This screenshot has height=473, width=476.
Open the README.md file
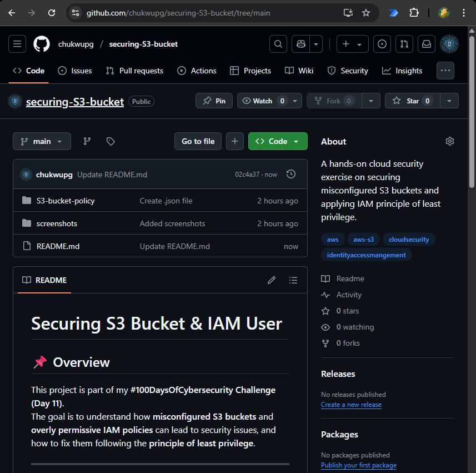tap(58, 246)
